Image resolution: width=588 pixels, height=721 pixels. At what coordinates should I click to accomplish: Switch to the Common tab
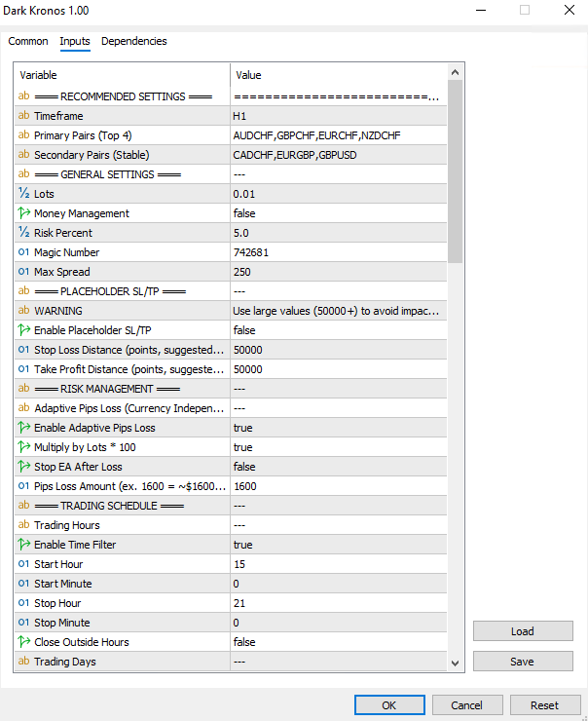tap(28, 41)
